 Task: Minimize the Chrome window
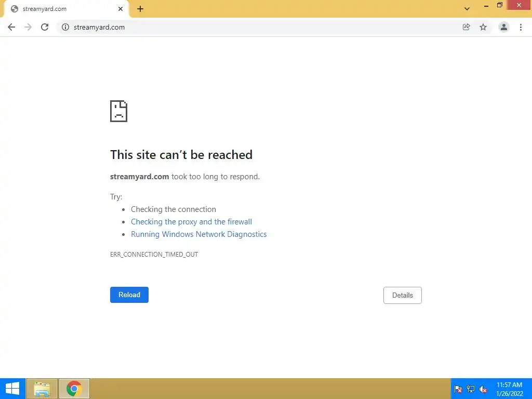(x=486, y=5)
